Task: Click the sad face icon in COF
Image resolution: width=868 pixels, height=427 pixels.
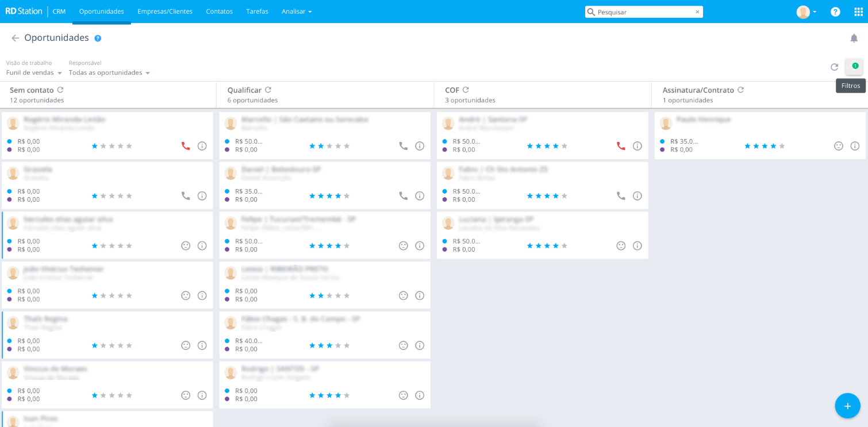Action: 621,245
